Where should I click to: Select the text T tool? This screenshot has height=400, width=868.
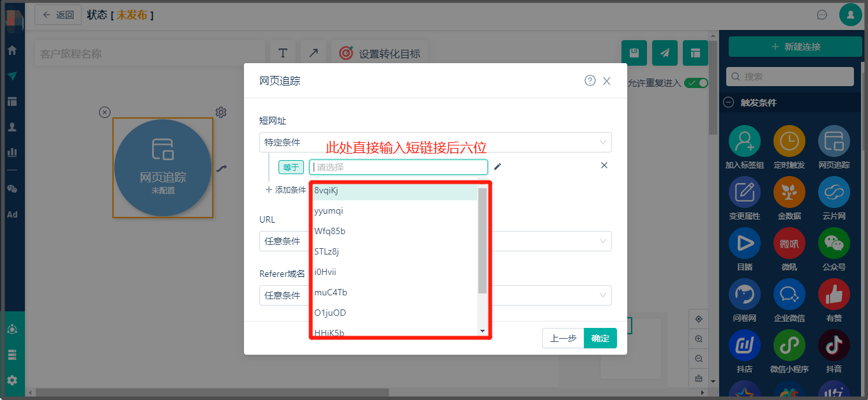tap(283, 53)
